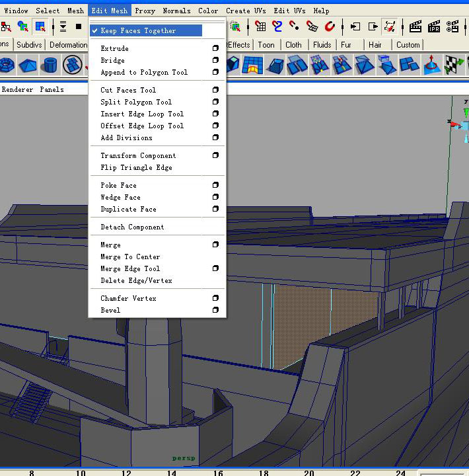Image resolution: width=469 pixels, height=476 pixels.
Task: Click the two separated quads shelf icon
Action: click(410, 65)
